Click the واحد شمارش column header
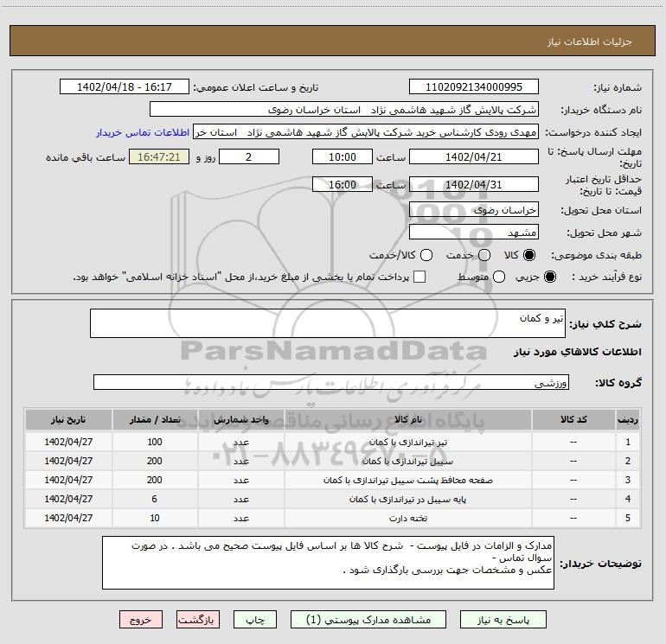666x644 pixels. (x=240, y=420)
